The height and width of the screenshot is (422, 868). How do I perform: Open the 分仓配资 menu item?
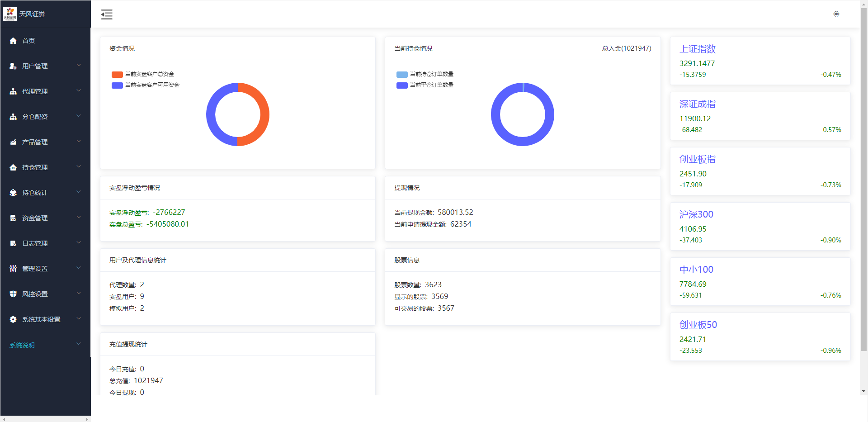pos(35,117)
